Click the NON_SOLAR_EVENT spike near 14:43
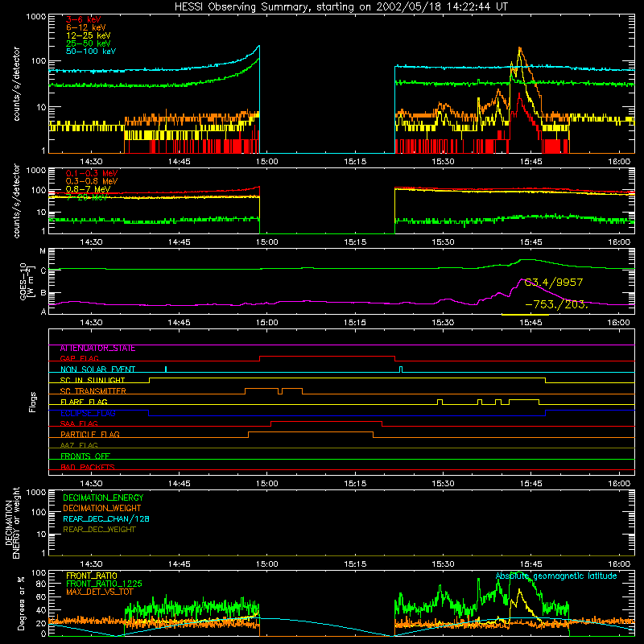The image size is (644, 644). coord(166,369)
